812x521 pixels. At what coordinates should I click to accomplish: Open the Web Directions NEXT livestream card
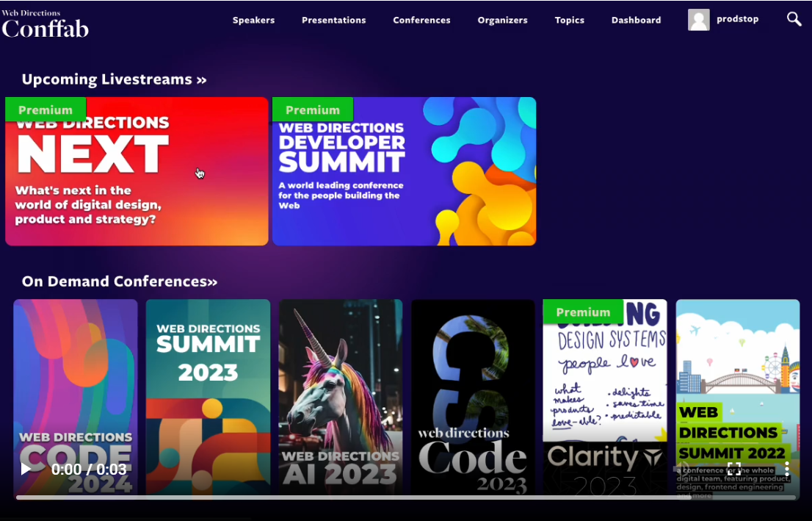pos(137,171)
